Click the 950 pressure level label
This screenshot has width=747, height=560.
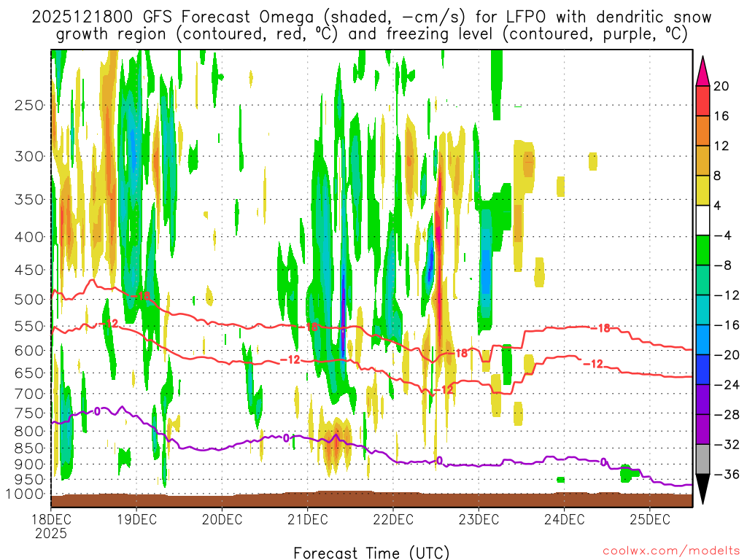click(x=29, y=480)
